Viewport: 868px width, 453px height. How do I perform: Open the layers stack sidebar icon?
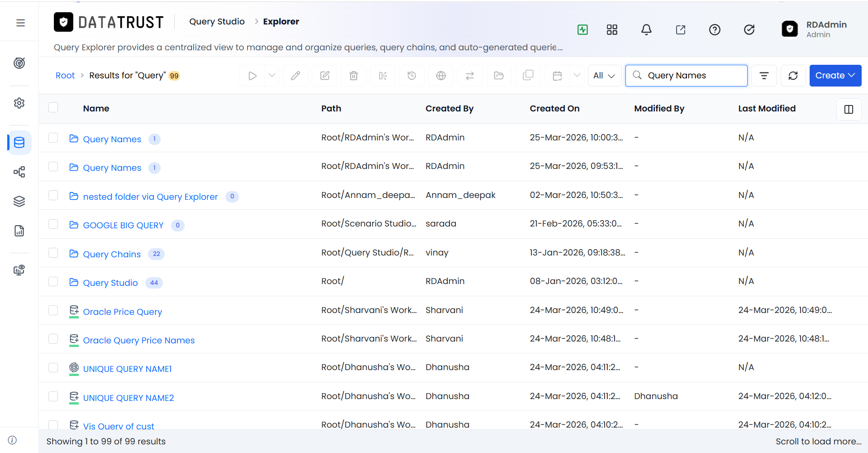pos(19,201)
